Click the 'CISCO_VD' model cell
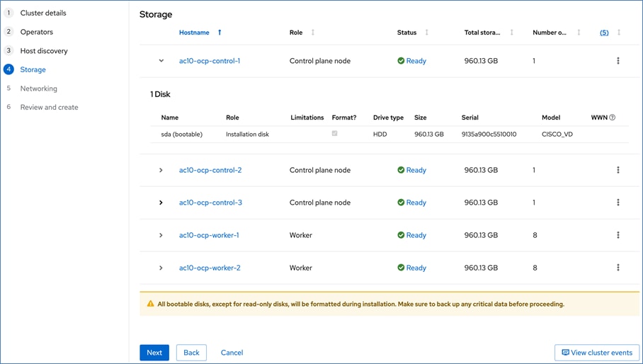 [x=557, y=134]
